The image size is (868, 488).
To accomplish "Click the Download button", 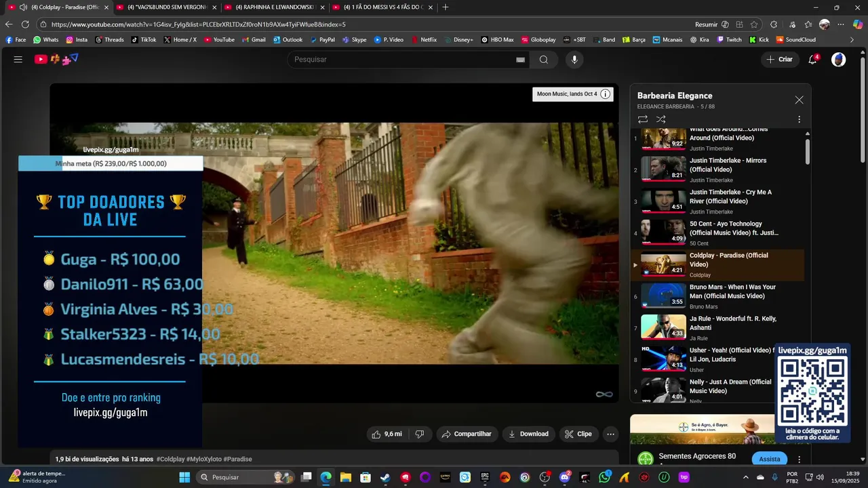I will pyautogui.click(x=529, y=434).
